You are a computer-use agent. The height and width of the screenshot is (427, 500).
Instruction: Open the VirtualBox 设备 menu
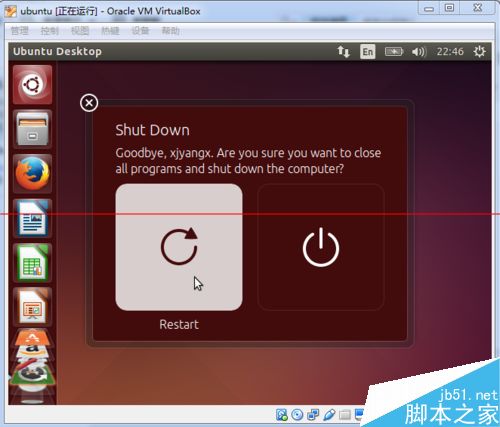tap(140, 31)
